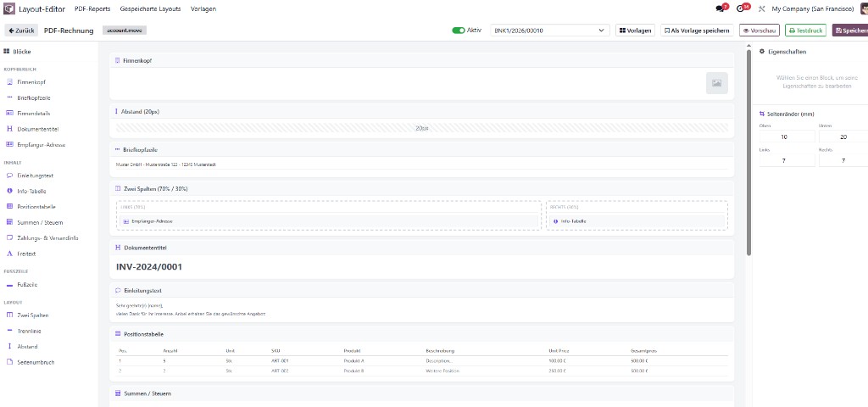Go back with the Zurück button
The height and width of the screenshot is (407, 868).
pos(21,31)
